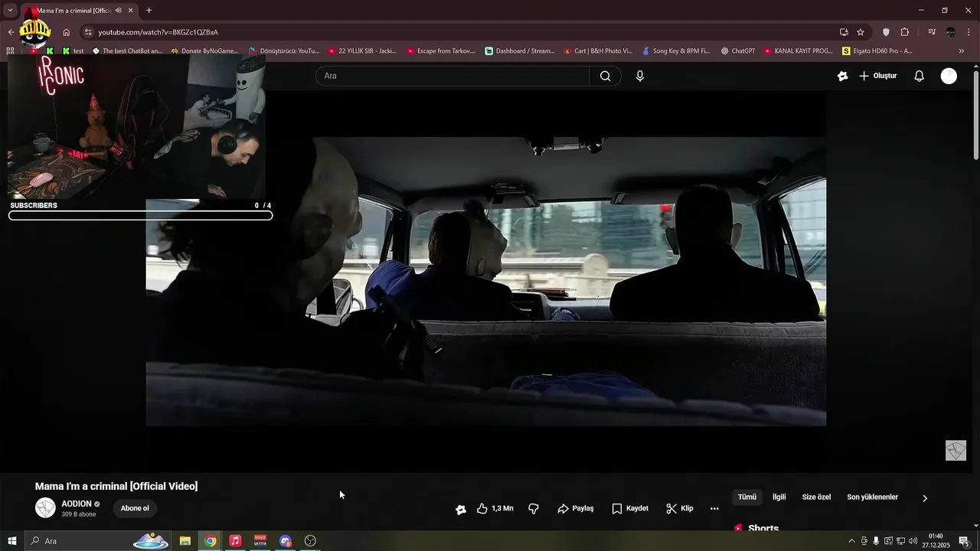Click the browser address bar URL

coord(158,32)
